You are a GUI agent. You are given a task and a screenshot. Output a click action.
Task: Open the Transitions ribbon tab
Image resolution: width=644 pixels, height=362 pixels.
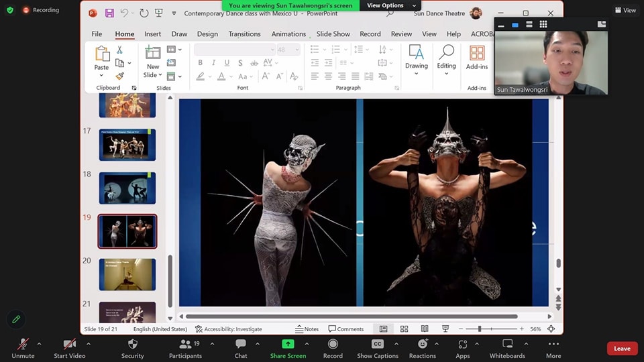[244, 34]
